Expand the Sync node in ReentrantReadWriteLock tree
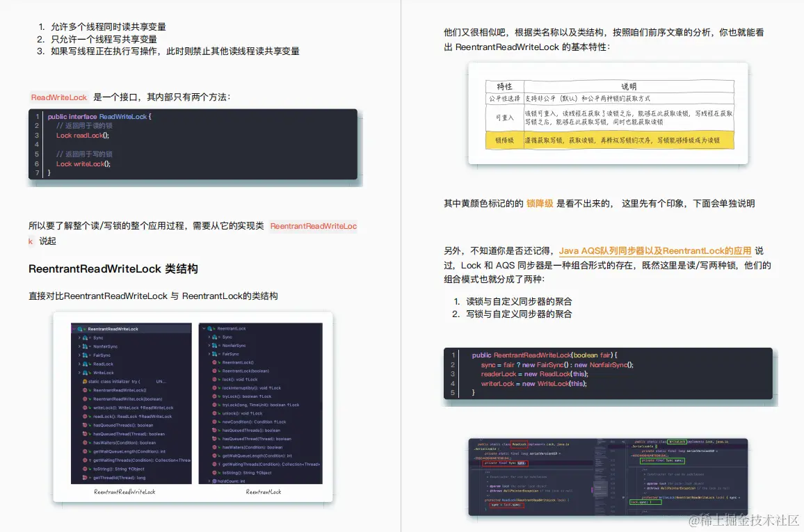 click(x=79, y=337)
